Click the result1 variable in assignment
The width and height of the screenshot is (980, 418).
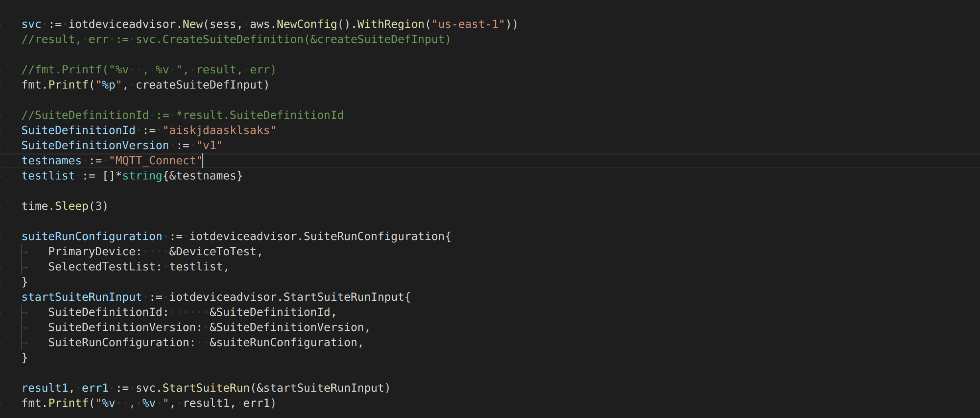point(45,388)
